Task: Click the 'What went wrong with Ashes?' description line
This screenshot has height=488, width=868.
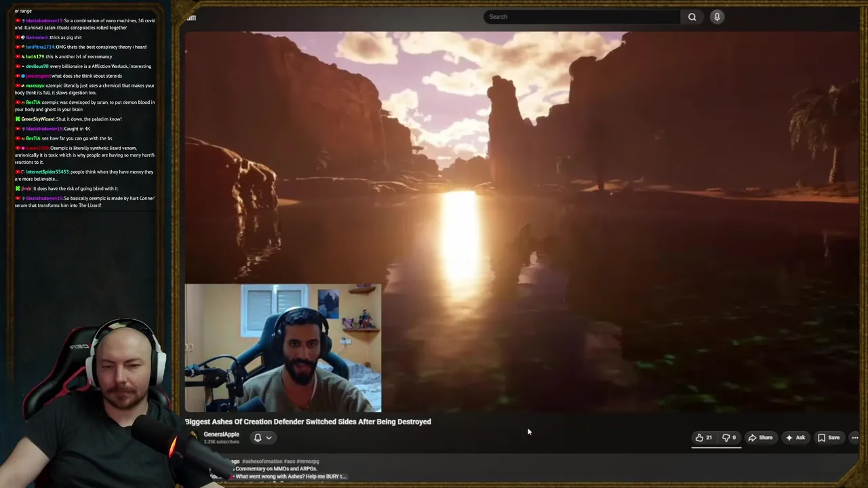Action: click(291, 476)
